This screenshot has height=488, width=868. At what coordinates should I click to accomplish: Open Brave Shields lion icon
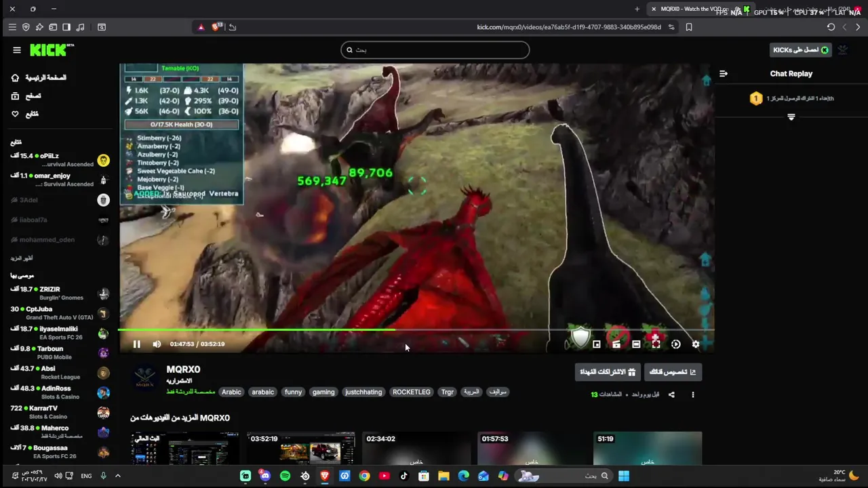216,27
